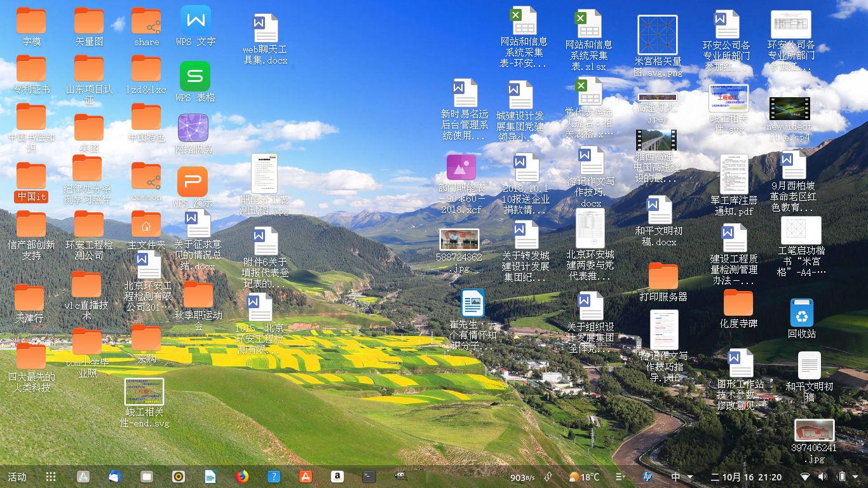Open the terminal from the taskbar
This screenshot has width=868, height=488.
(369, 475)
